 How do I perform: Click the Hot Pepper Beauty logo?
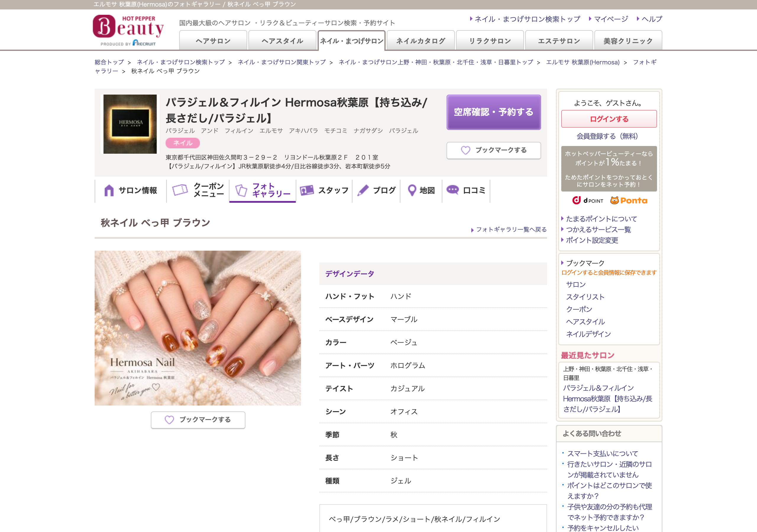point(128,30)
